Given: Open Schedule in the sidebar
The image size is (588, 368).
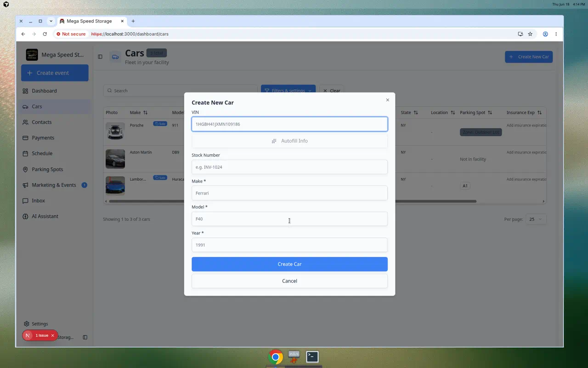Looking at the screenshot, I should tap(55, 153).
